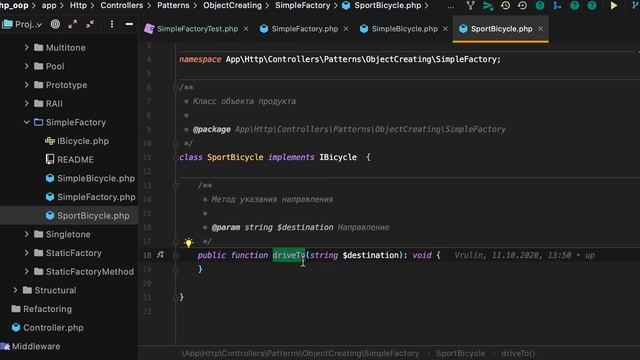The width and height of the screenshot is (640, 360).
Task: Expand the Structural folder
Action: (15, 290)
